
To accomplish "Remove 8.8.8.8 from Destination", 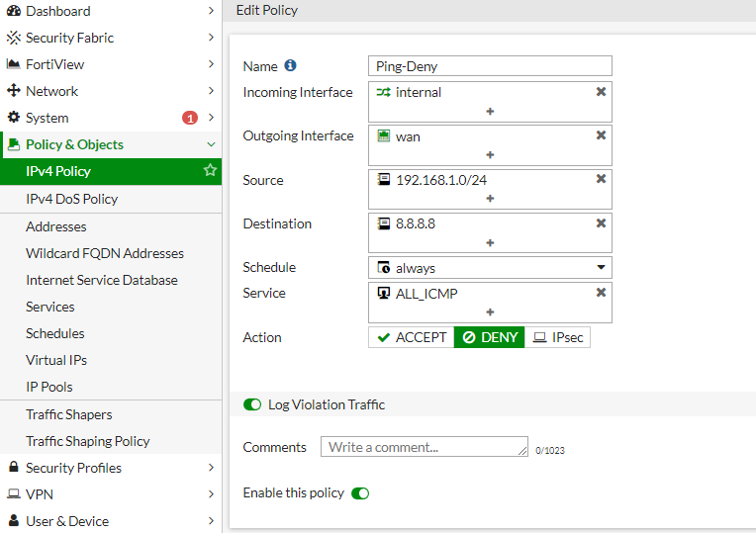I will 601,223.
